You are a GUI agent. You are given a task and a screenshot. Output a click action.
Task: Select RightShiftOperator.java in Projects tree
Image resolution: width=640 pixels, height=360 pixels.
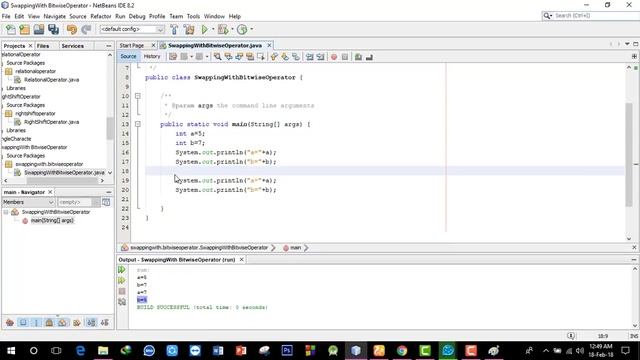point(51,122)
